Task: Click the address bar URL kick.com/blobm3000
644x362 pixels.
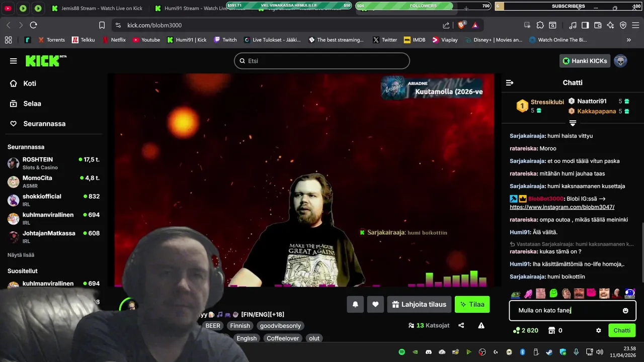Action: coord(154,25)
